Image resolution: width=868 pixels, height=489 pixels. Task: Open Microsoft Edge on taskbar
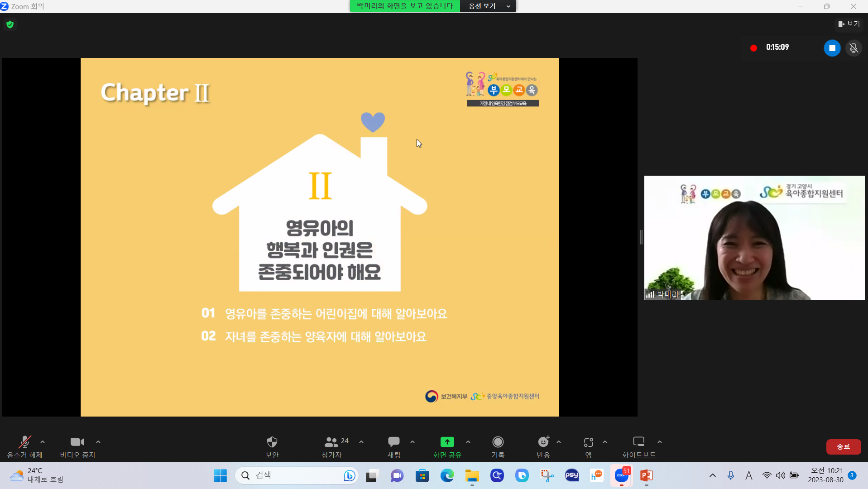click(x=447, y=475)
